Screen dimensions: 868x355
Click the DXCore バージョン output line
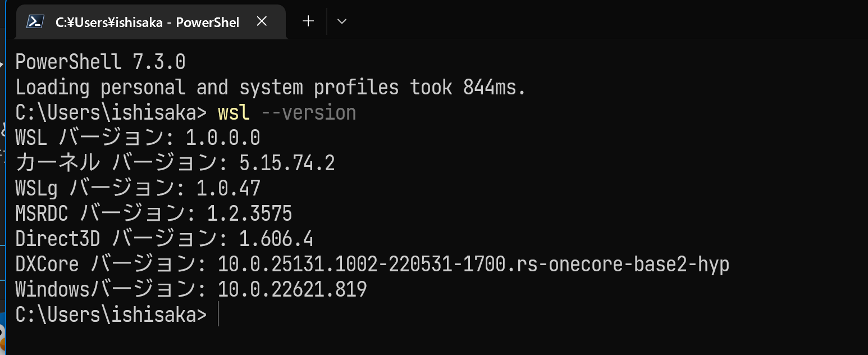[372, 265]
